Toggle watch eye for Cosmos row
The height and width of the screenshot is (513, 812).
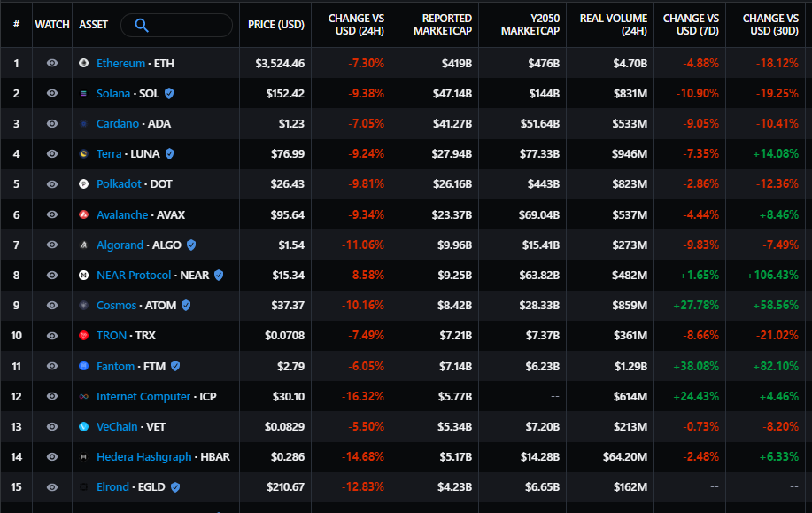pos(51,305)
